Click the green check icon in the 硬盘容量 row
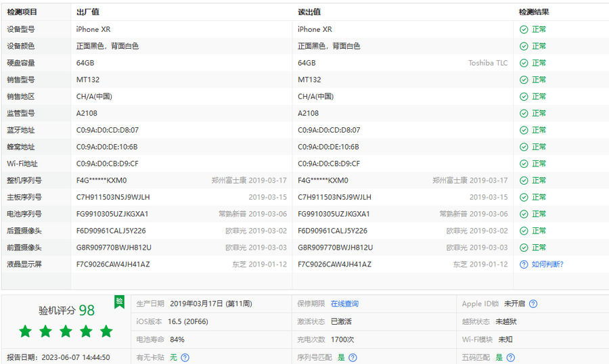This screenshot has height=364, width=609. [x=524, y=63]
